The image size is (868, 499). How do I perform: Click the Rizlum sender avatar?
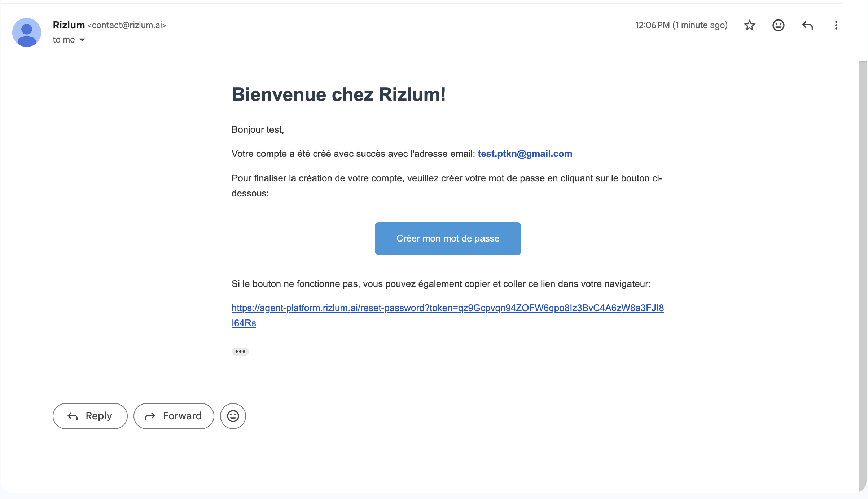[27, 32]
